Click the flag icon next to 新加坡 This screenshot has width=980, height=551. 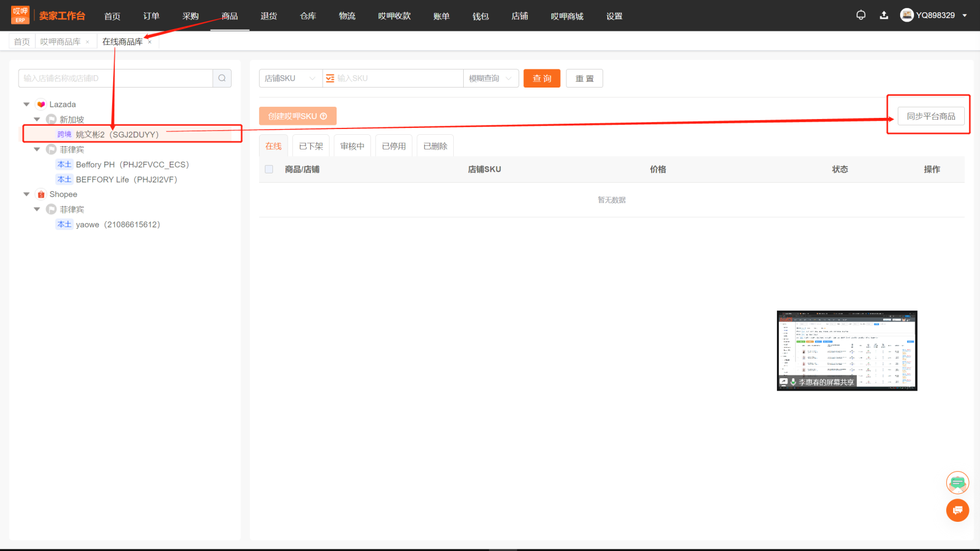coord(51,120)
